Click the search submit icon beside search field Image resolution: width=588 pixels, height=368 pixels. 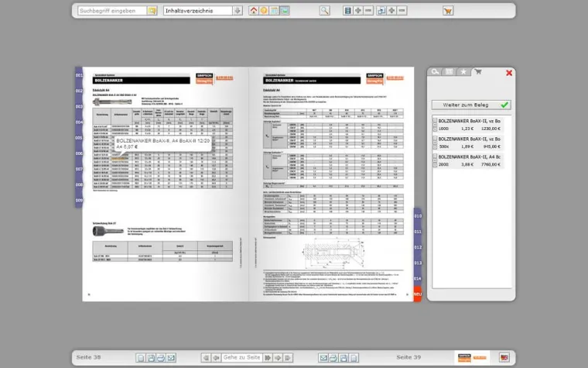(152, 11)
